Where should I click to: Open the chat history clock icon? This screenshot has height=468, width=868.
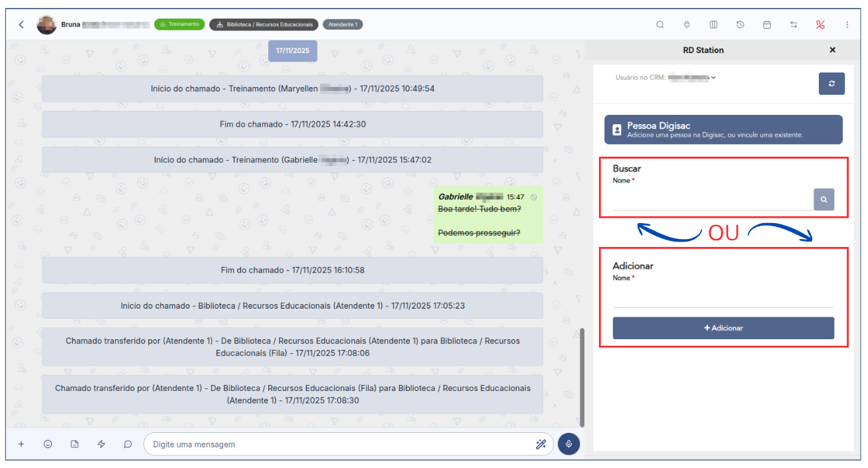coord(740,25)
